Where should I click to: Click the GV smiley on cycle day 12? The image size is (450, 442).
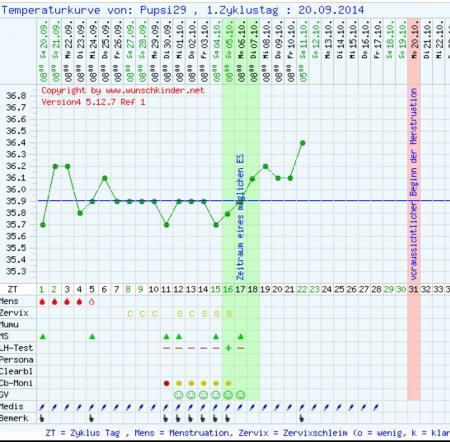pos(179,395)
